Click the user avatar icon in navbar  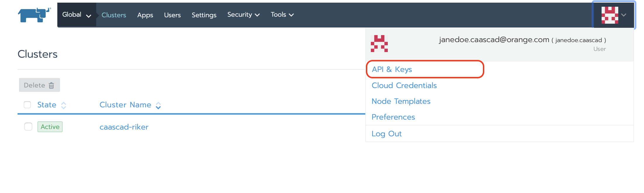(x=609, y=15)
